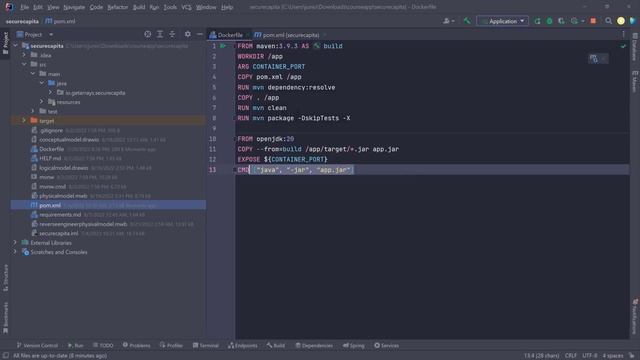Click the Search Everywhere magnifier icon
Image resolution: width=640 pixels, height=360 pixels.
tap(608, 21)
